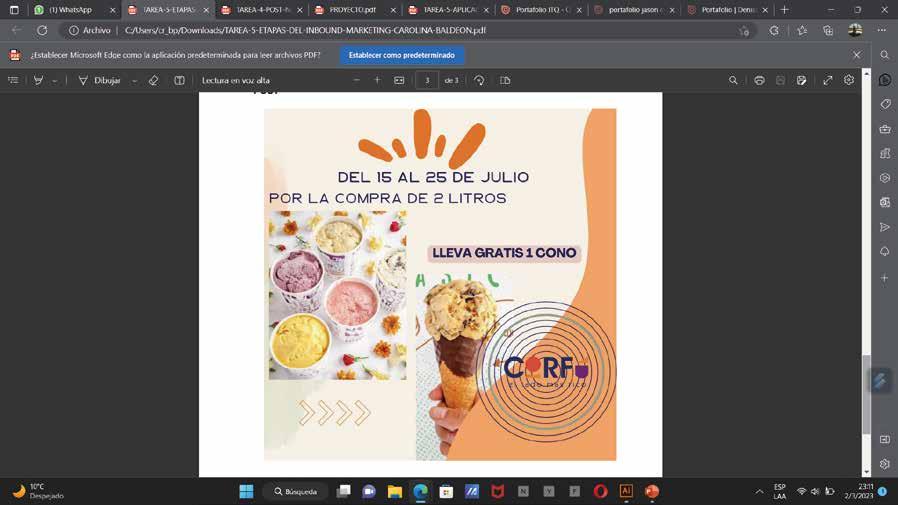Open the Bing chat sidebar icon
Image resolution: width=898 pixels, height=505 pixels.
pyautogui.click(x=885, y=80)
